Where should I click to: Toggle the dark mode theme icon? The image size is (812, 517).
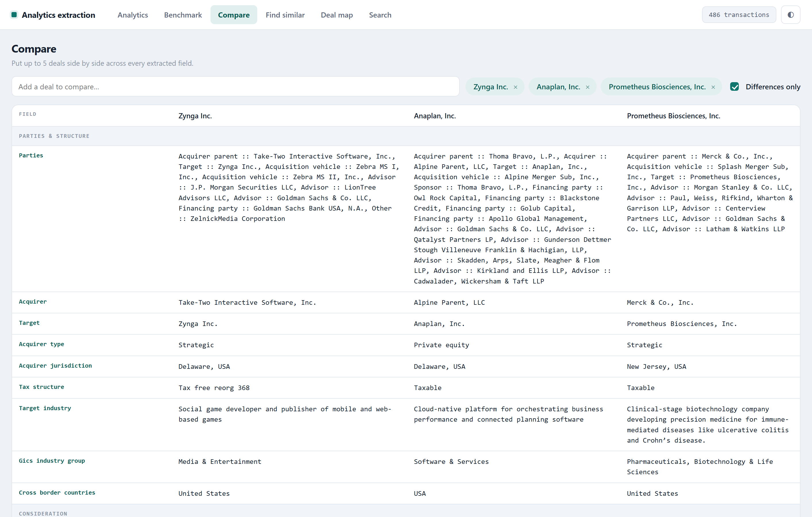pyautogui.click(x=790, y=15)
